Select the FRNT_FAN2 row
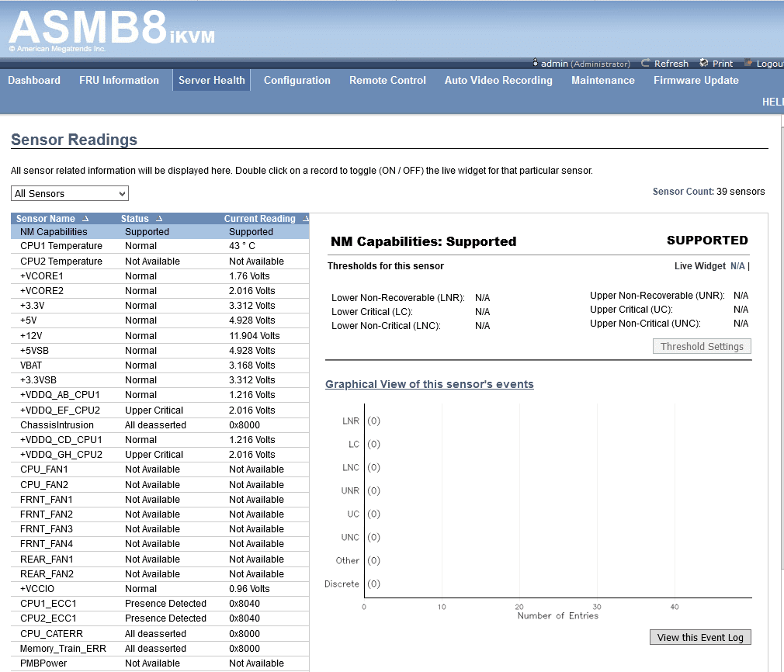 pyautogui.click(x=160, y=514)
